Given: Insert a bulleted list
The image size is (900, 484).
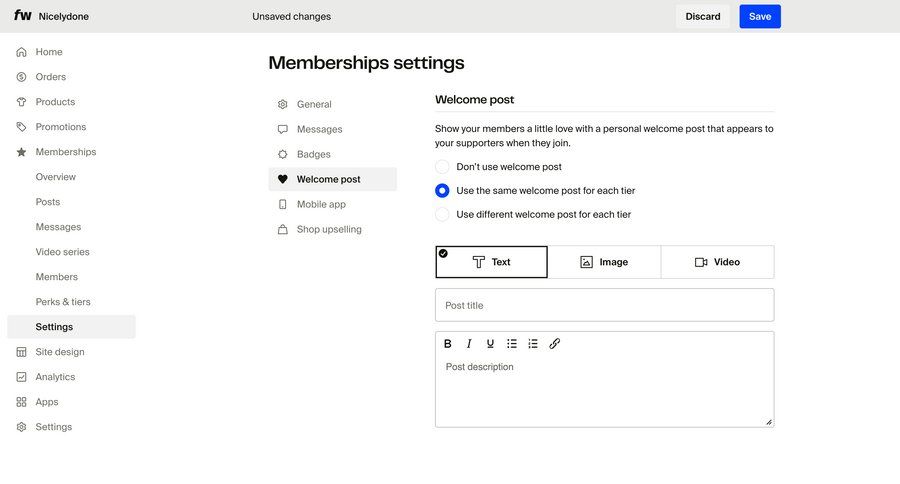Looking at the screenshot, I should click(511, 343).
